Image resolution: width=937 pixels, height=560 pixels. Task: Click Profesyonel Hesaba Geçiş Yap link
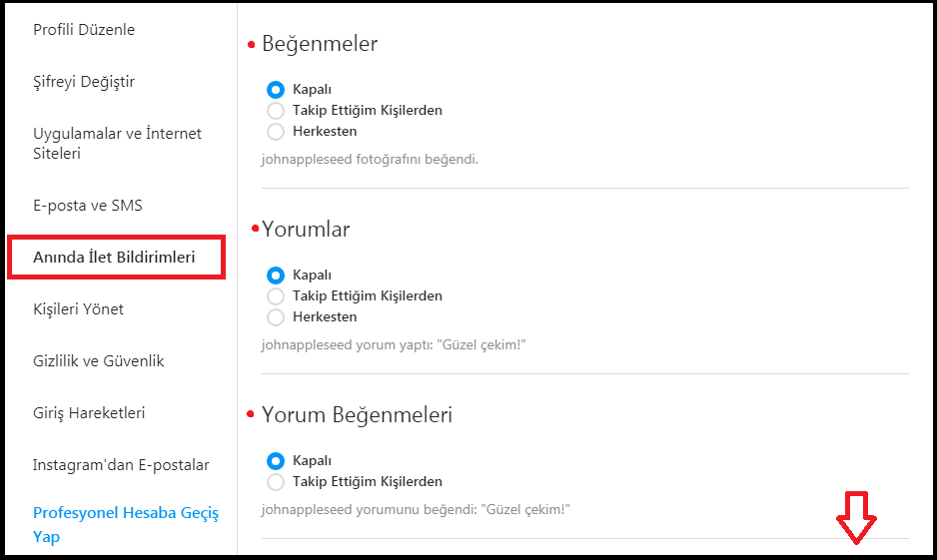click(126, 525)
